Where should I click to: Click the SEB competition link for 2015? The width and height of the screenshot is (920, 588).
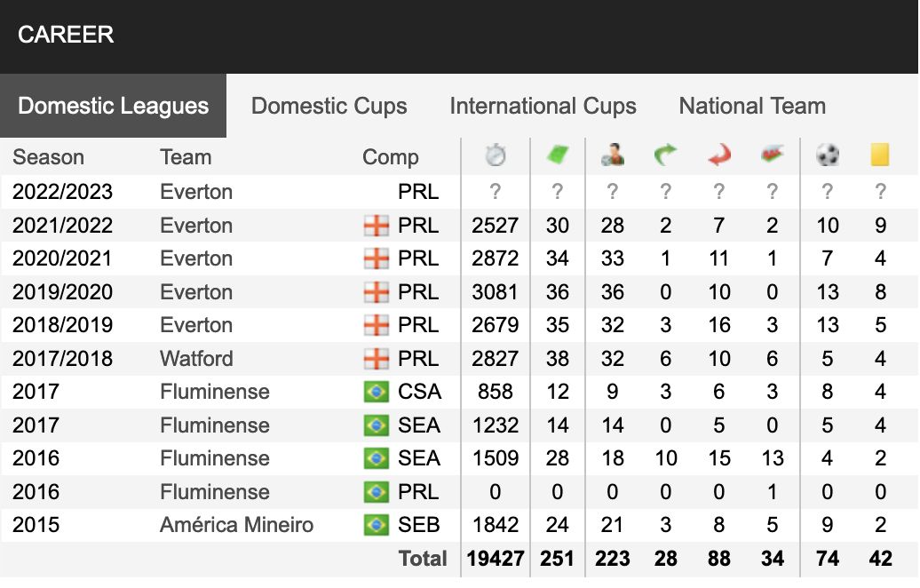coord(419,525)
